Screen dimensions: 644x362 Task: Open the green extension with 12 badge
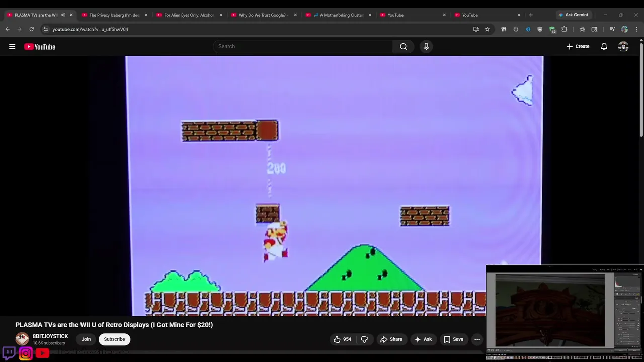pyautogui.click(x=552, y=30)
